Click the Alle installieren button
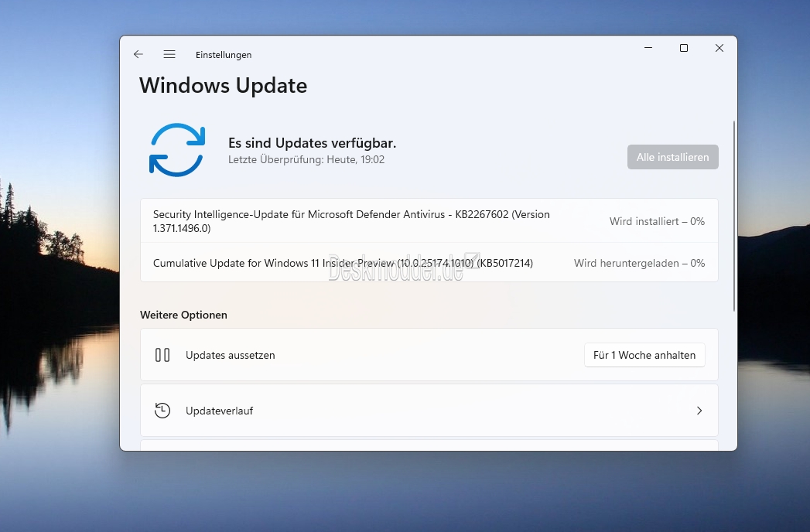 point(672,157)
